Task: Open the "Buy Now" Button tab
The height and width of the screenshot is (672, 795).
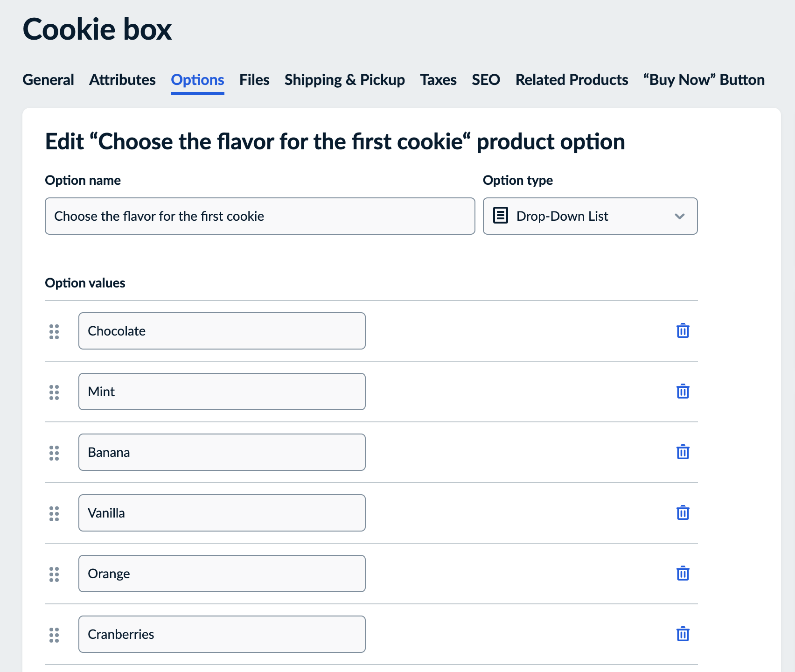Action: tap(704, 80)
